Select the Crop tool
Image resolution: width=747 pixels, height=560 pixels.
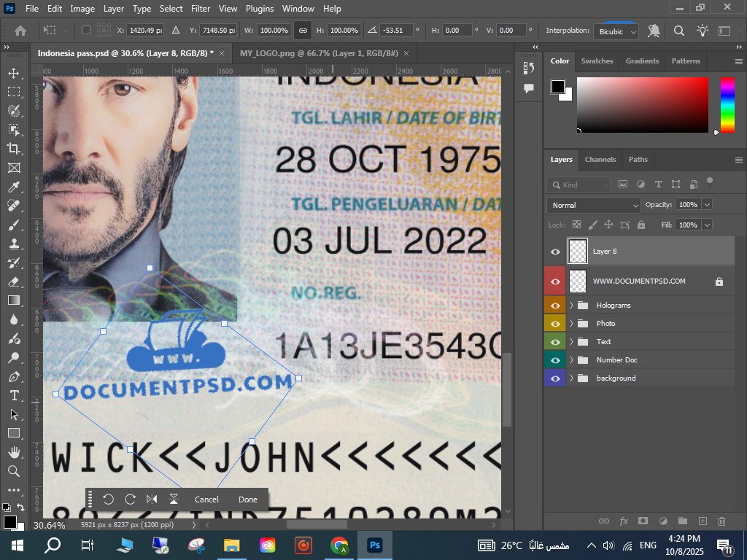click(x=14, y=149)
